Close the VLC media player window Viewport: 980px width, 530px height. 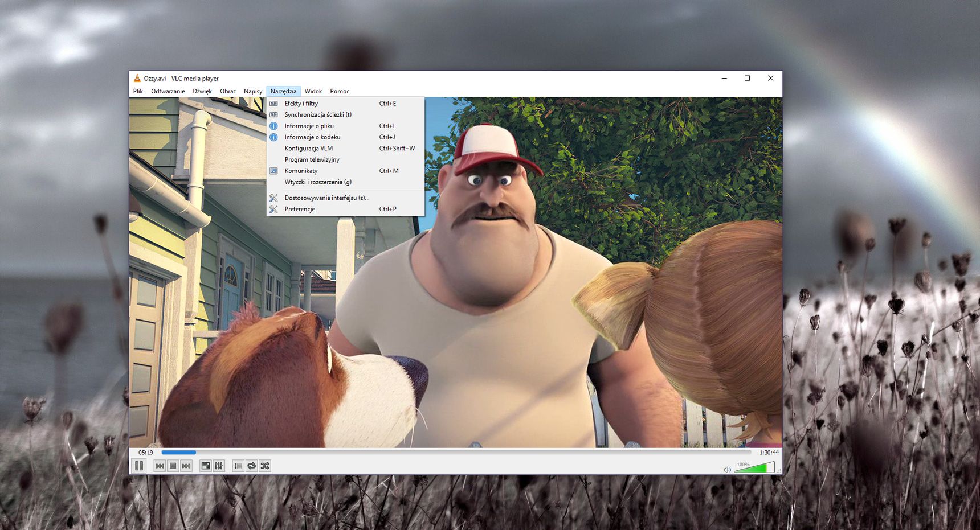point(770,78)
